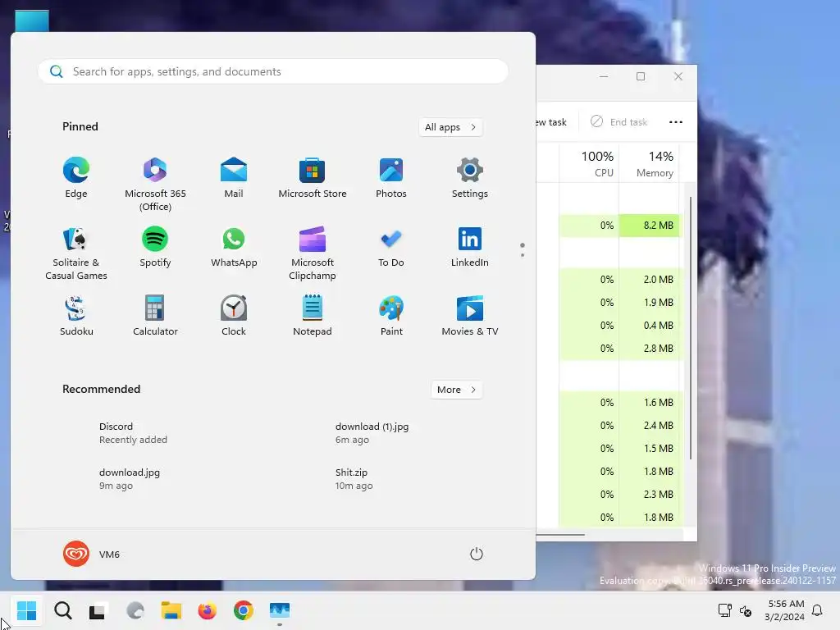Open Microsoft Clipchamp

(313, 254)
